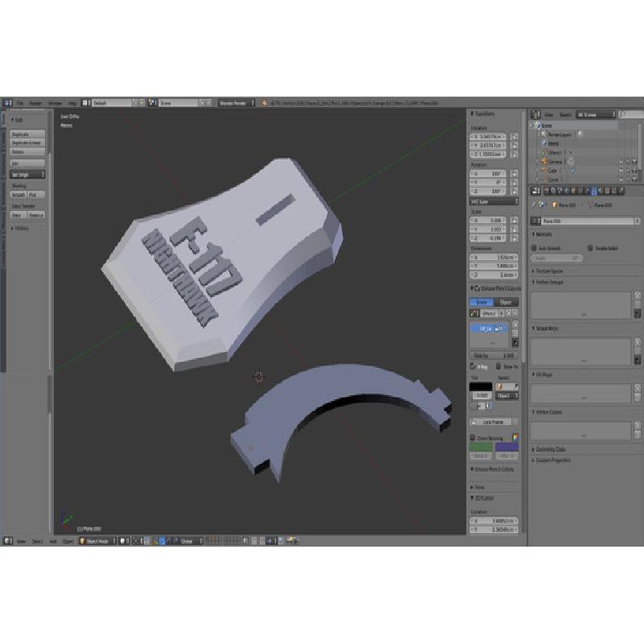Click the green onion skin Before color swatch
644x644 pixels.
pyautogui.click(x=481, y=447)
